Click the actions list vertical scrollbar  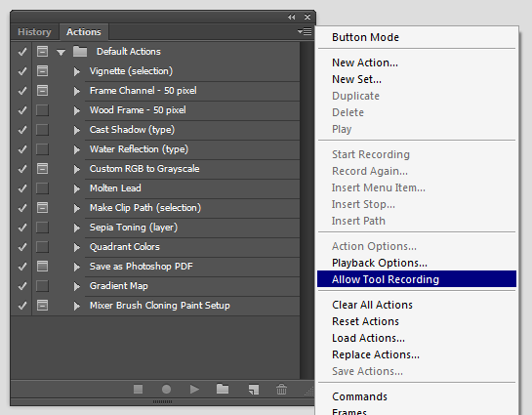click(307, 210)
